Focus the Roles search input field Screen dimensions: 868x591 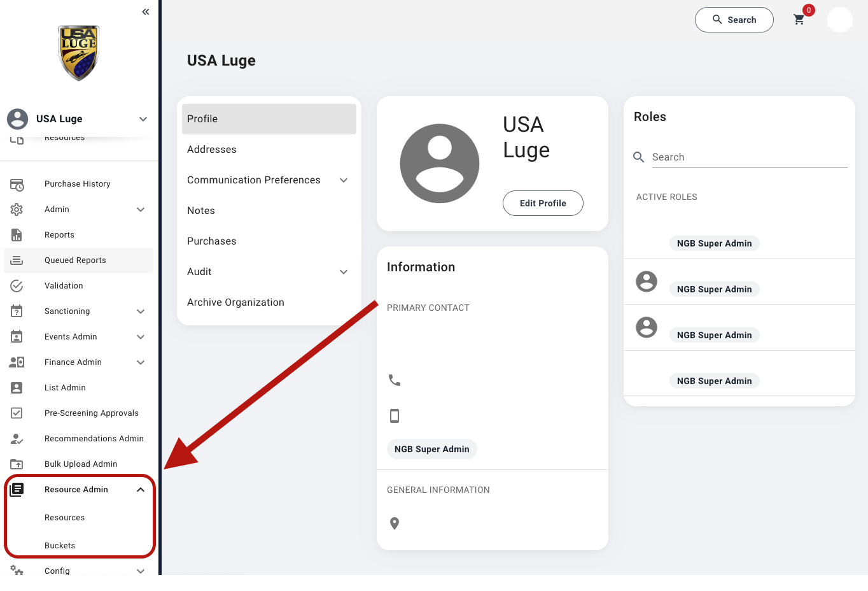coord(750,157)
